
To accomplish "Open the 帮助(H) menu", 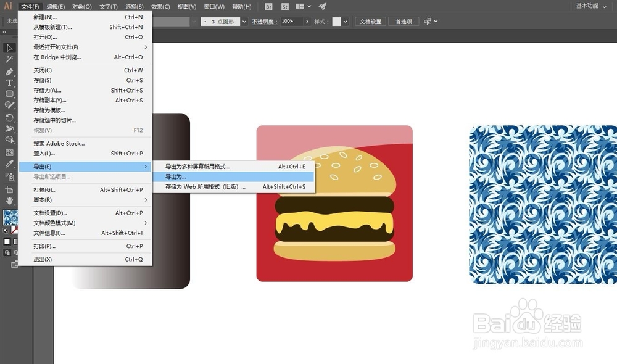I will pos(242,7).
